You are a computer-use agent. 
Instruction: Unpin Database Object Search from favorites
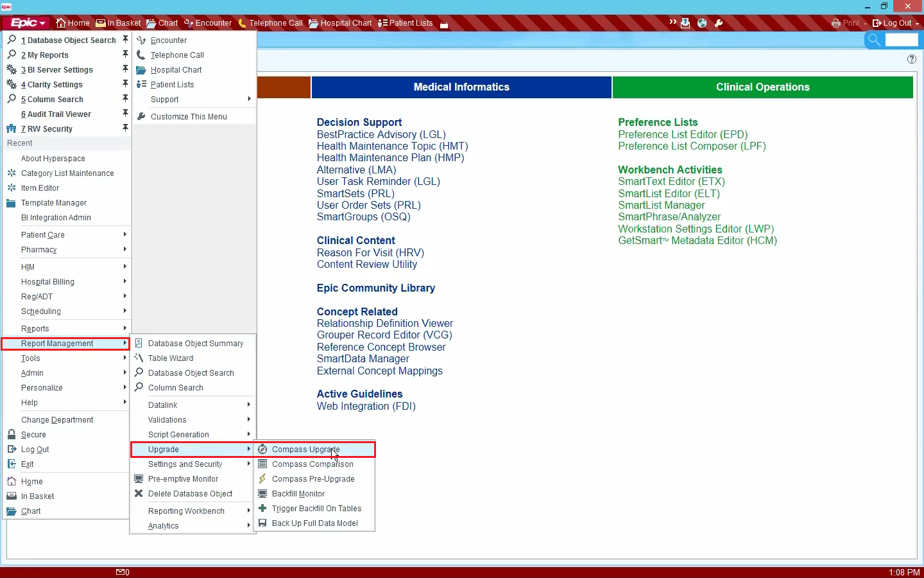point(125,39)
